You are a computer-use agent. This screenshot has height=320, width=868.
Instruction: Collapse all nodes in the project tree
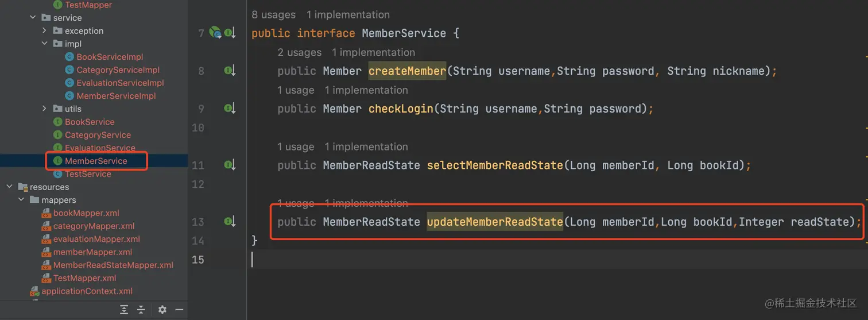coord(141,309)
